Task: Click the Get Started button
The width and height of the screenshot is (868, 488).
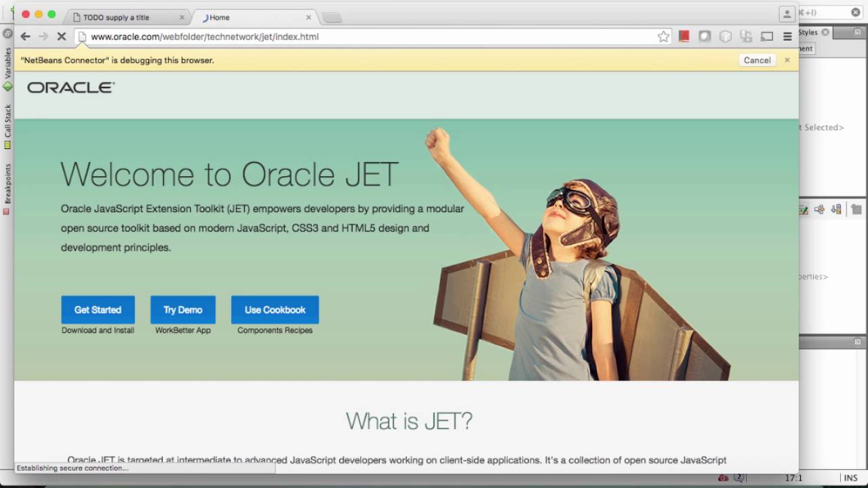Action: [x=98, y=310]
